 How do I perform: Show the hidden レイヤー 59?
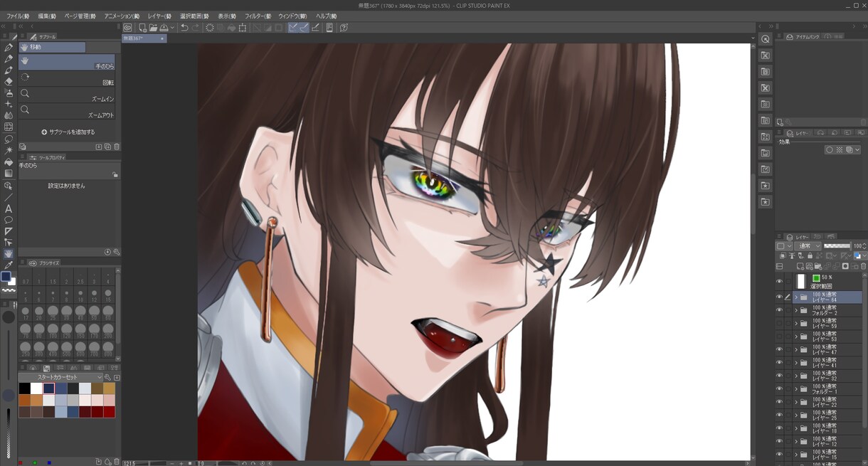click(x=779, y=323)
